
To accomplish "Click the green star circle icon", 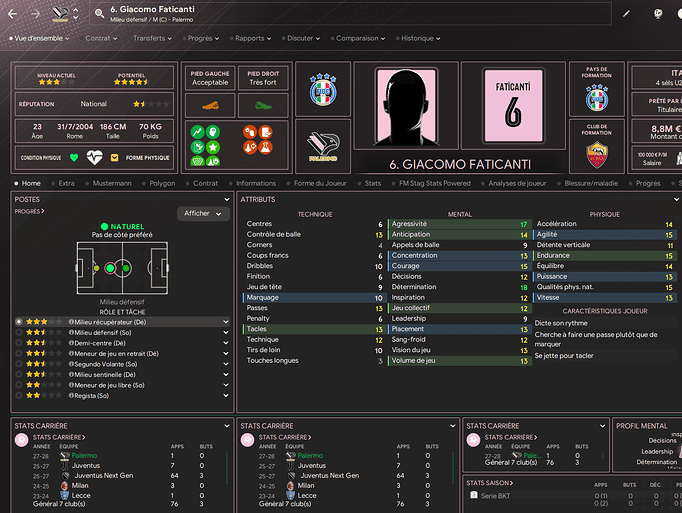I will click(x=213, y=147).
